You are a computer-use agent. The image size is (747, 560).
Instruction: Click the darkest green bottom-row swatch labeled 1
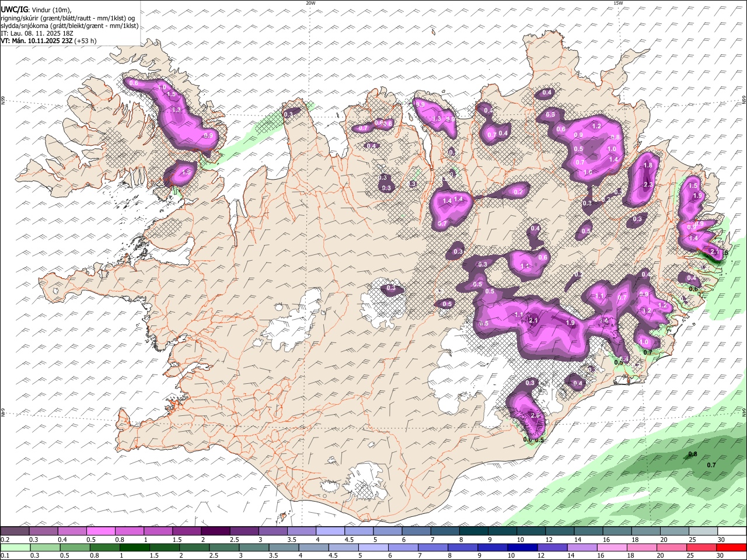tap(134, 547)
